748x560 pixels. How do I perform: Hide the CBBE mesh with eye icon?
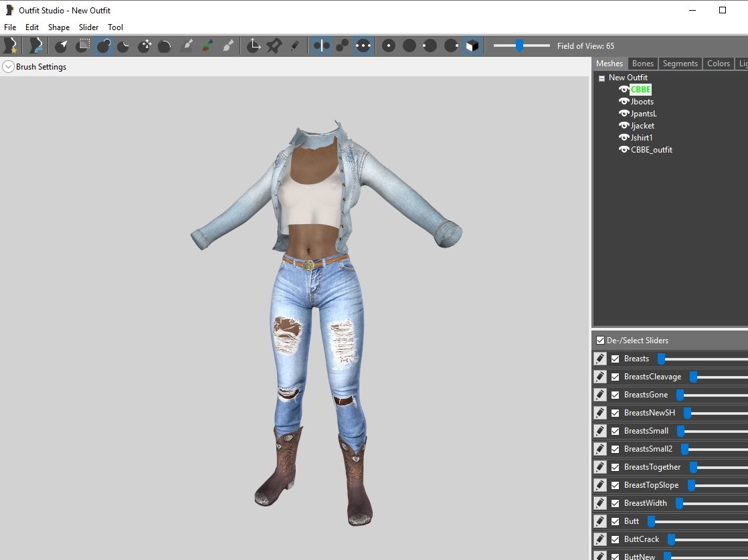click(x=624, y=89)
